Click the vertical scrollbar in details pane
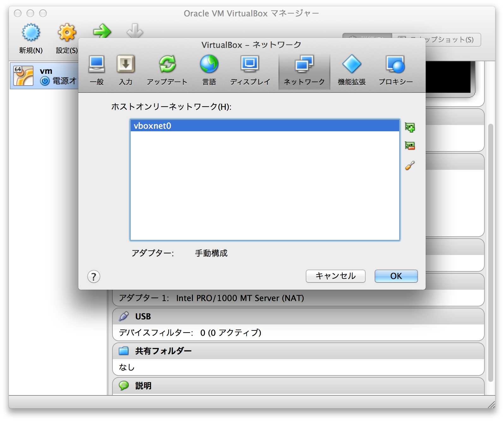This screenshot has height=421, width=504. [x=490, y=252]
